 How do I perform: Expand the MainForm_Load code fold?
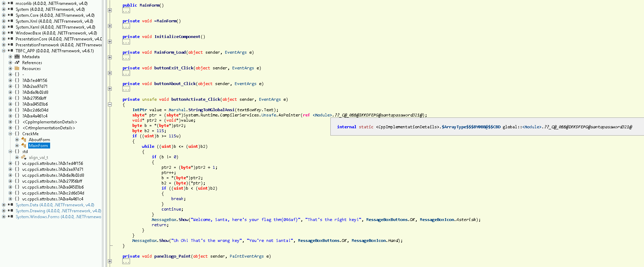click(x=110, y=58)
